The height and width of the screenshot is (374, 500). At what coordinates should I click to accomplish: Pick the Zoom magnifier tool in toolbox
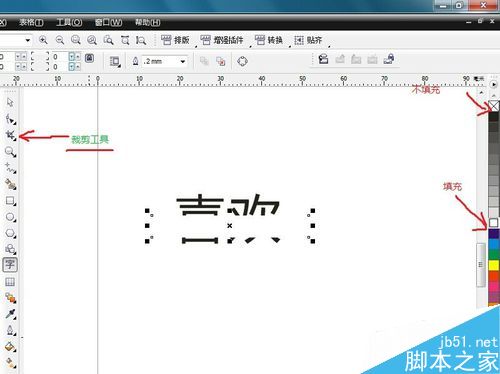[x=10, y=152]
